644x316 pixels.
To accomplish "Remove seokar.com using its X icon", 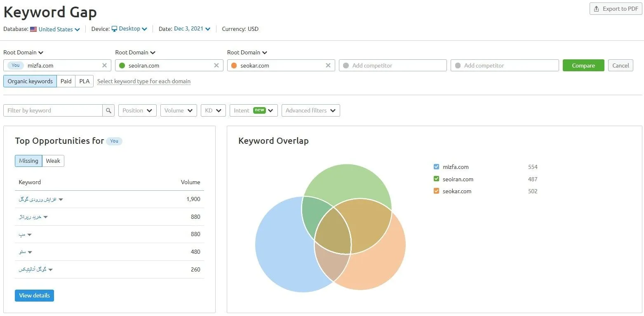I will [328, 66].
